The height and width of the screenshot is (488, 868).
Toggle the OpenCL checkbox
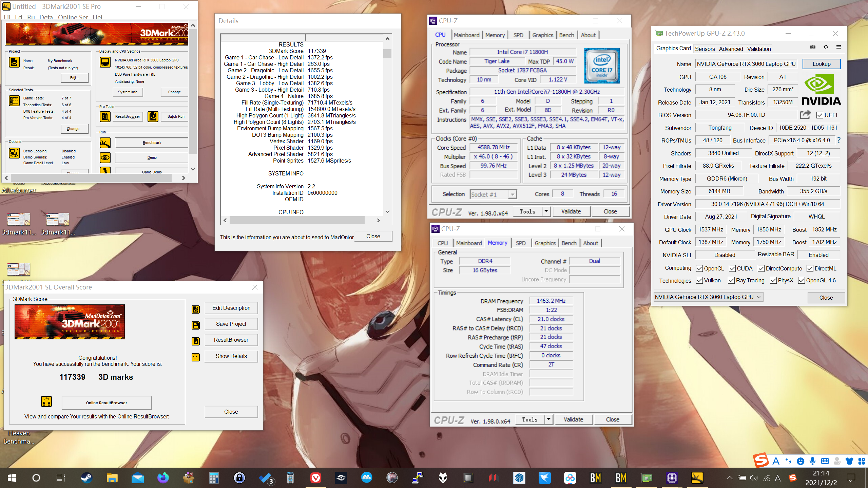(699, 268)
